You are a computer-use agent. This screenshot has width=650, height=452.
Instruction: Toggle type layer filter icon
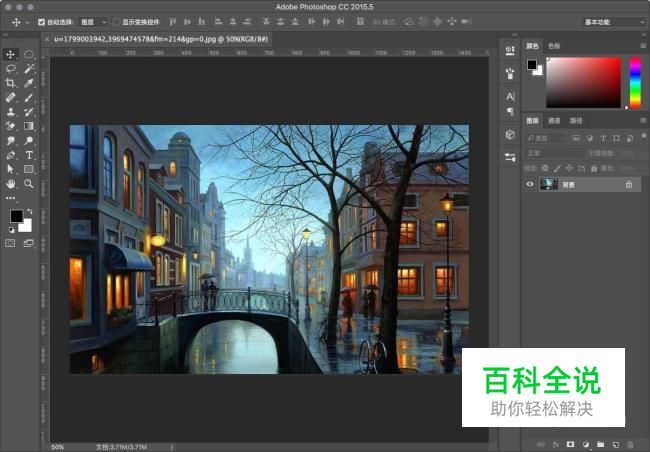click(603, 138)
